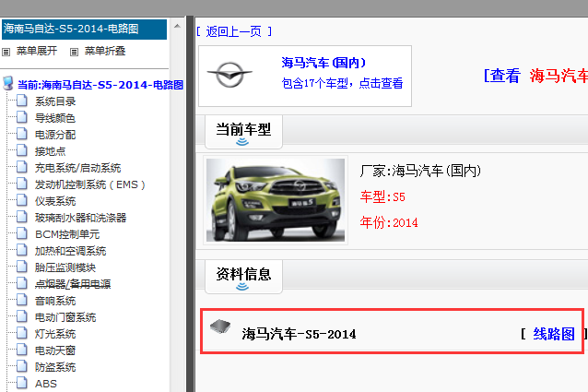Click the computer icon beside 当前:海南马自达-S5-2014-电路图

(8, 84)
